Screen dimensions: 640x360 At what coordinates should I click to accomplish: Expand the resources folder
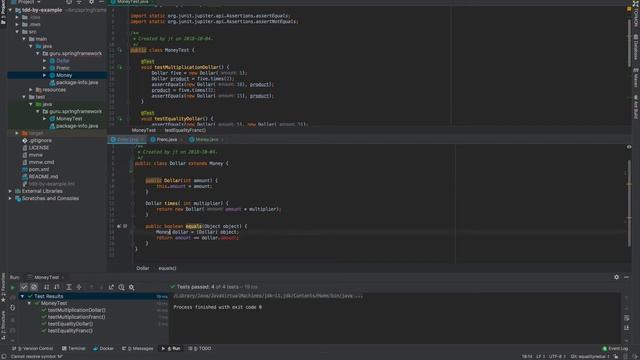[31, 90]
